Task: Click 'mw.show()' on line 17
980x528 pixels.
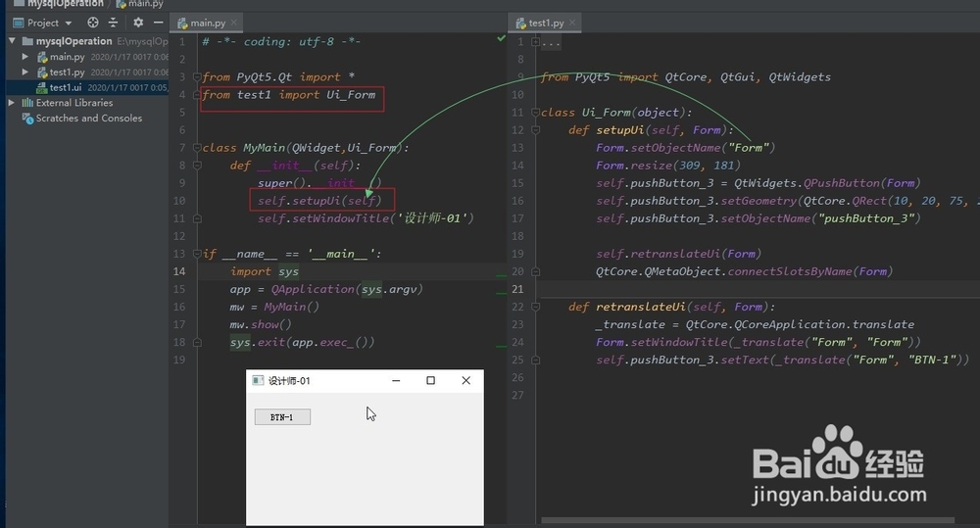Action: click(261, 324)
